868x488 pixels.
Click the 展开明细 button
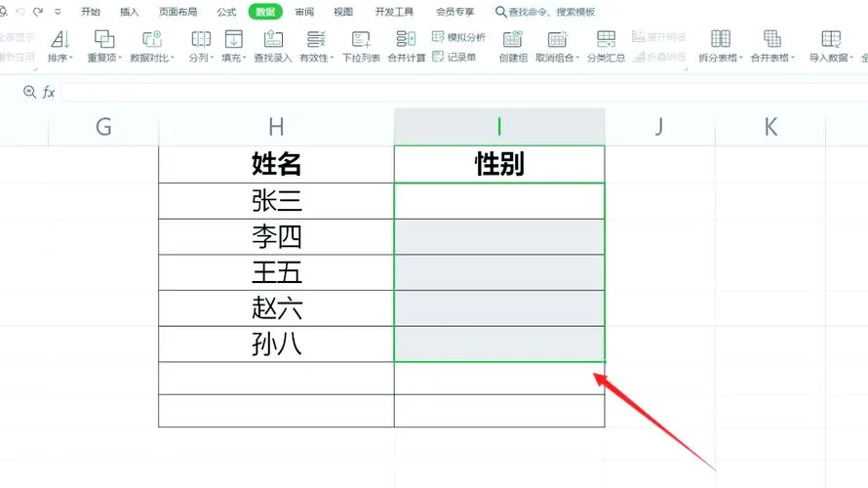click(x=658, y=37)
